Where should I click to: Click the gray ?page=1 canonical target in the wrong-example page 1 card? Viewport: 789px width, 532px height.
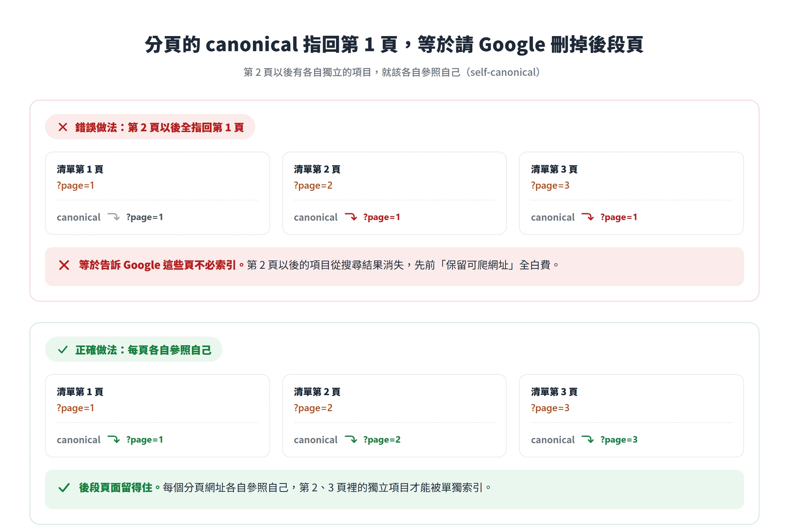pyautogui.click(x=145, y=217)
